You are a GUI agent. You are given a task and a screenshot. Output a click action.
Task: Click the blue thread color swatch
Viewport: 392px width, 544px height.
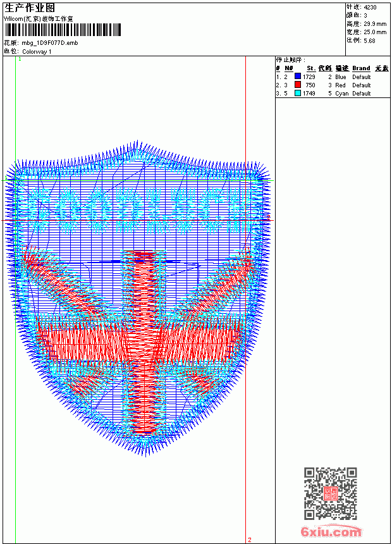pyautogui.click(x=298, y=77)
